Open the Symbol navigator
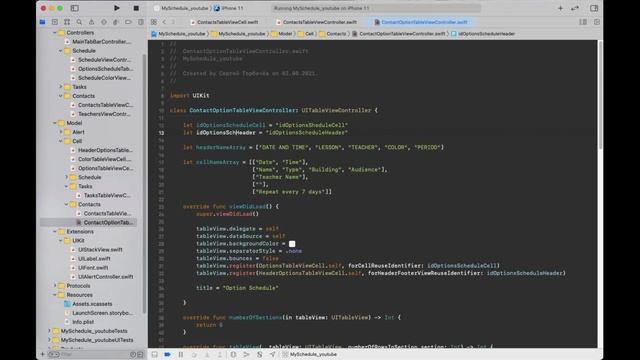 pyautogui.click(x=67, y=22)
